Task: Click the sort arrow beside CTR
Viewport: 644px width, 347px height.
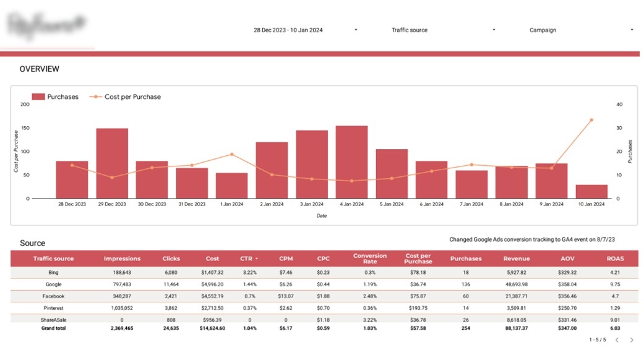Action: pyautogui.click(x=257, y=259)
